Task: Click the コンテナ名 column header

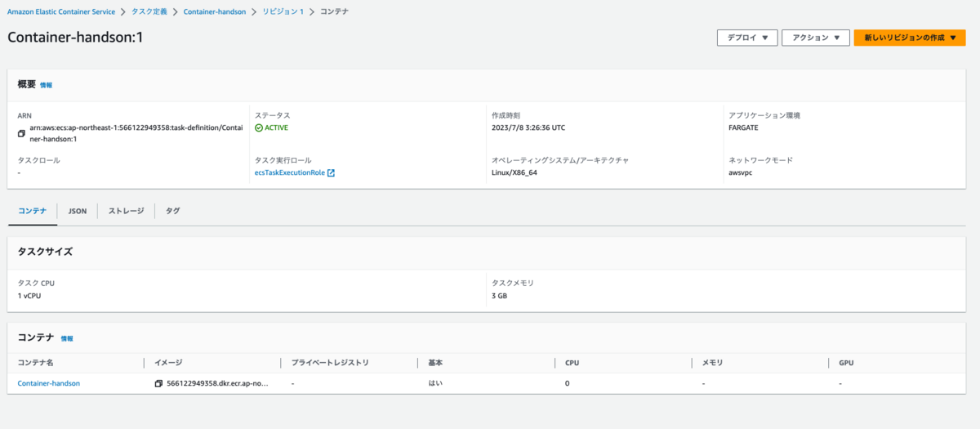Action: [x=35, y=362]
